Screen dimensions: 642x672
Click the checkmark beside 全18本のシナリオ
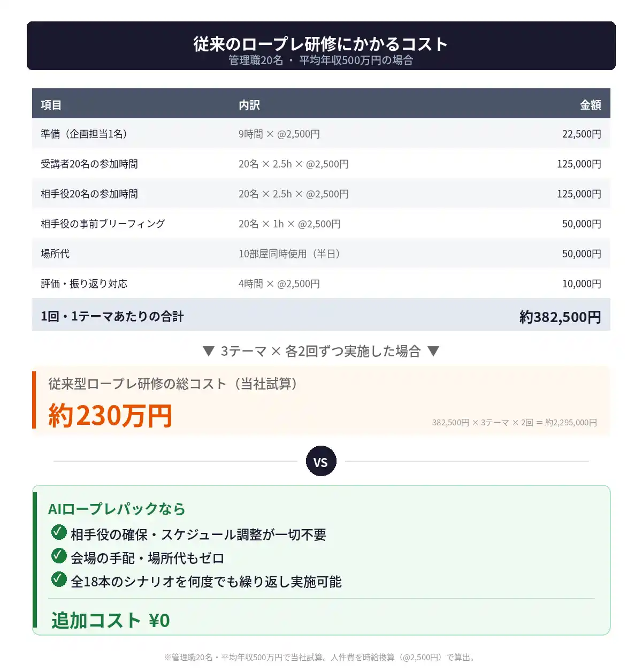coord(59,579)
